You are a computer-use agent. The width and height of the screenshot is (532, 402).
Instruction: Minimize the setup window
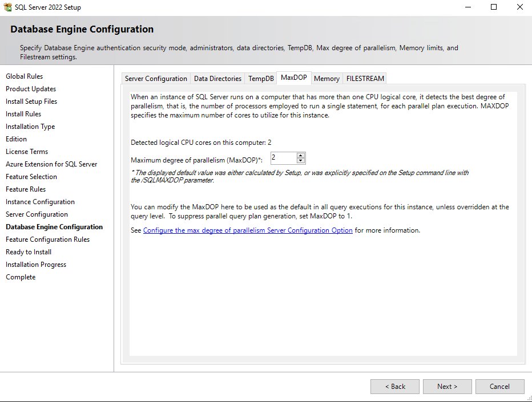pos(468,7)
